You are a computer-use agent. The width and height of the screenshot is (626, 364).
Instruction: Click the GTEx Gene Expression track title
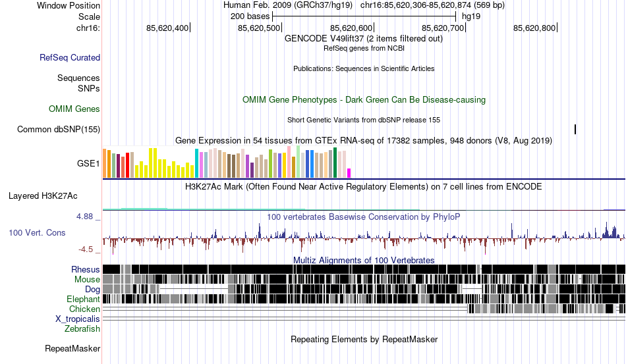[364, 141]
